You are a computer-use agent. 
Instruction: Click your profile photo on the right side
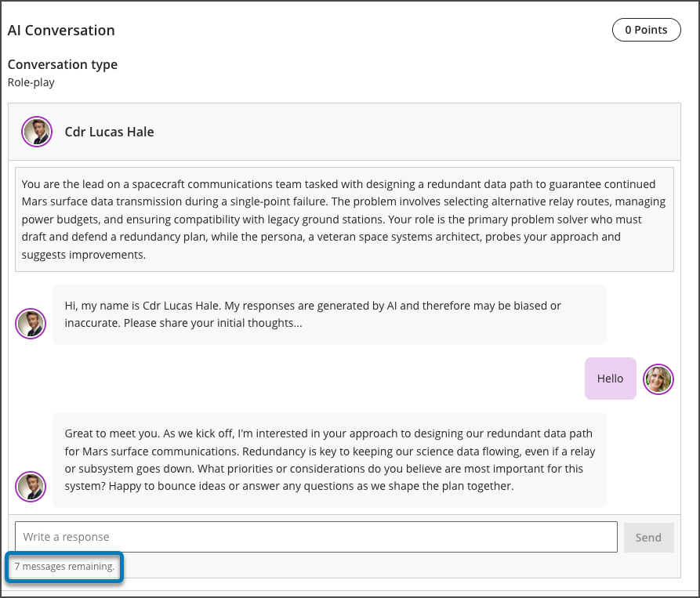(x=658, y=379)
